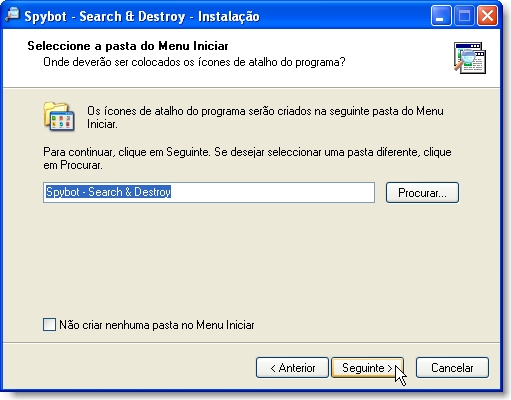Screen dimensions: 511x400
Task: Minimize the installer window
Action: pyautogui.click(x=441, y=16)
